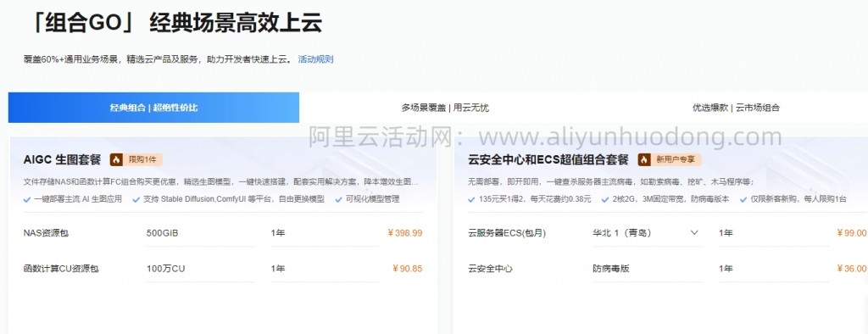Select the 经典组合 | 超绝性价比 tab
The width and height of the screenshot is (868, 334).
(154, 108)
